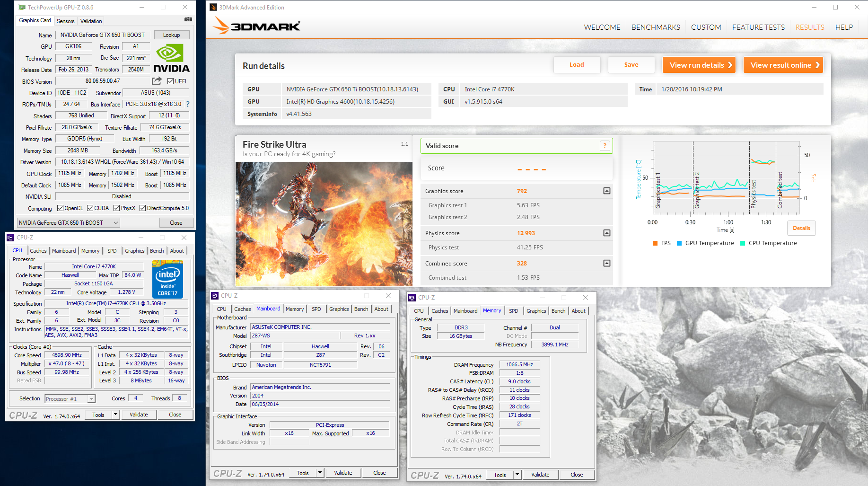Image resolution: width=868 pixels, height=486 pixels.
Task: Collapse the Graphics score section
Action: (x=607, y=191)
